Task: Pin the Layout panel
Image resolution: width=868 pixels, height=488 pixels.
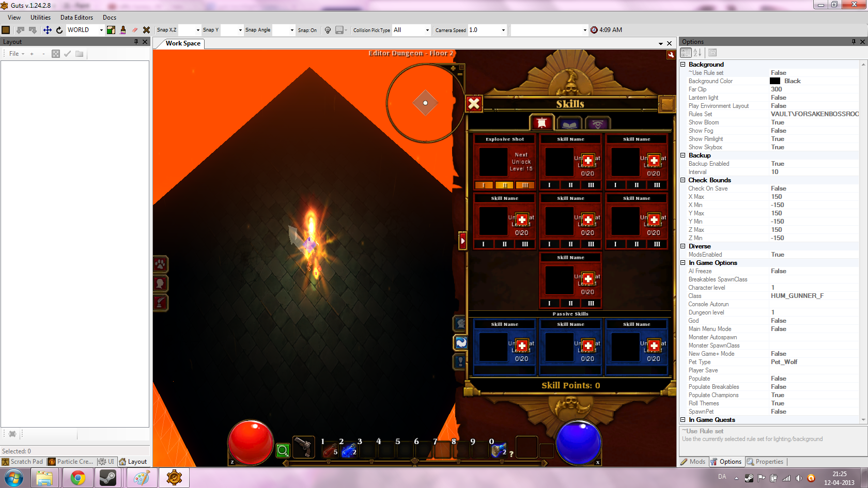Action: click(x=136, y=42)
